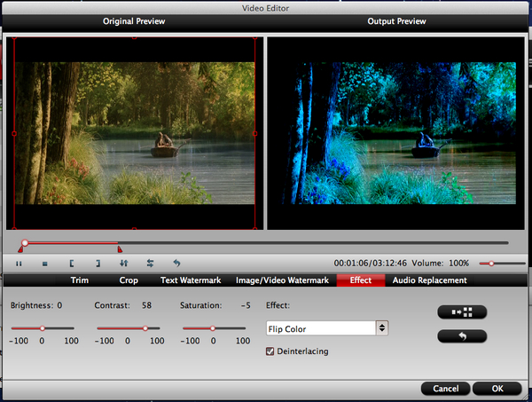The height and width of the screenshot is (402, 532).
Task: Click the OK button
Action: coord(497,389)
